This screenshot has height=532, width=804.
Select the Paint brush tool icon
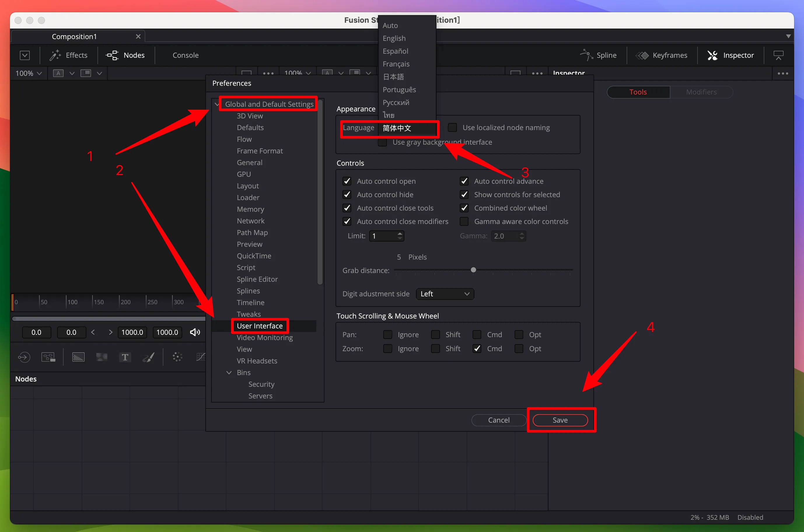pyautogui.click(x=148, y=357)
